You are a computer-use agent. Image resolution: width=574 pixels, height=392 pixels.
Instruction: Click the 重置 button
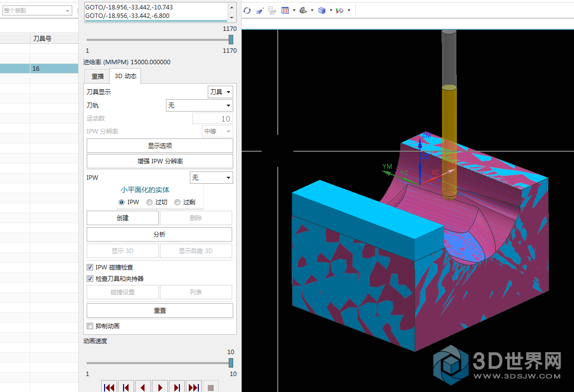[159, 310]
